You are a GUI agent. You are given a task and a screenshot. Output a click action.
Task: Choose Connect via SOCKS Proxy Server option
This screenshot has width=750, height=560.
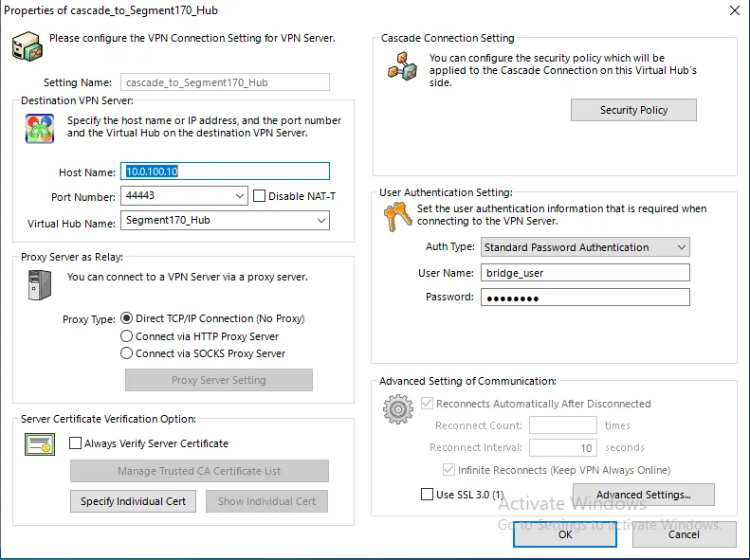tap(127, 353)
